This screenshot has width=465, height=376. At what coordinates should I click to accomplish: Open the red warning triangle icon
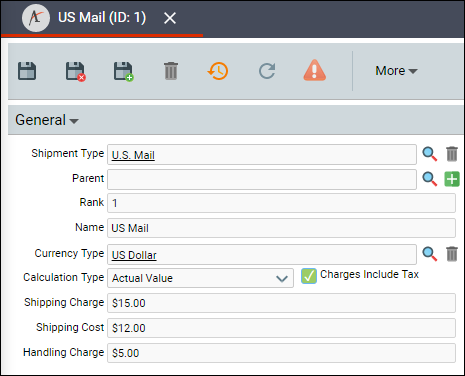(314, 70)
